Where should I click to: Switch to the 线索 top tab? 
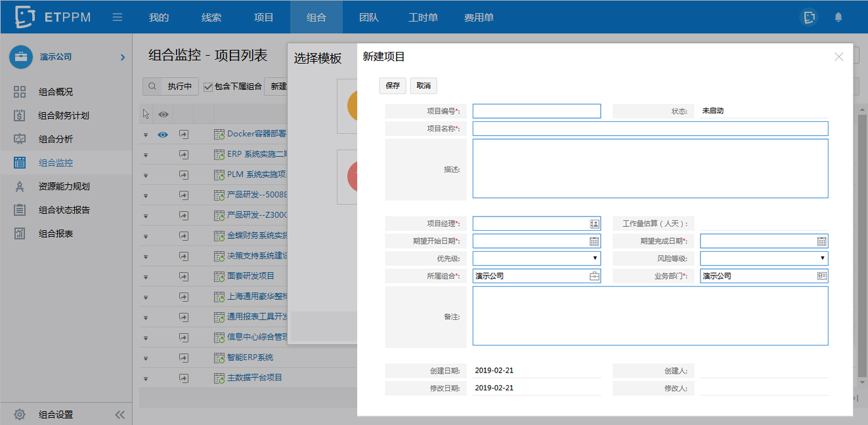[211, 17]
